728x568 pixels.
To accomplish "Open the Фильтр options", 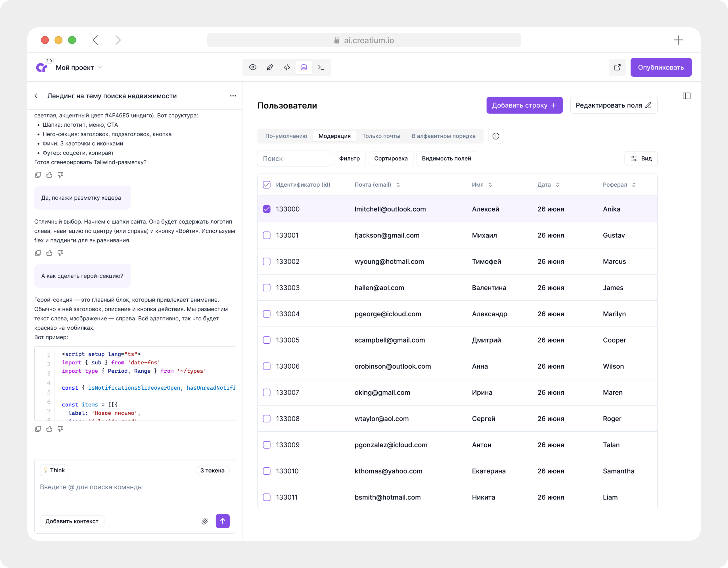I will 349,159.
